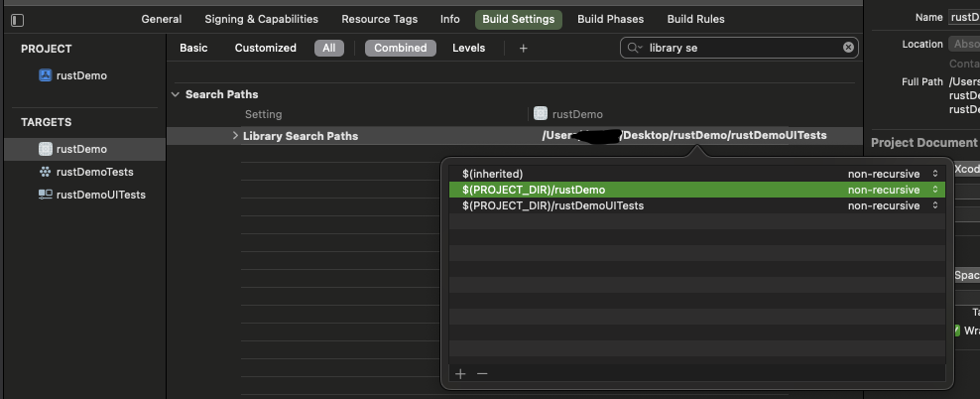
Task: Click the search field magnifier icon
Action: (x=635, y=48)
